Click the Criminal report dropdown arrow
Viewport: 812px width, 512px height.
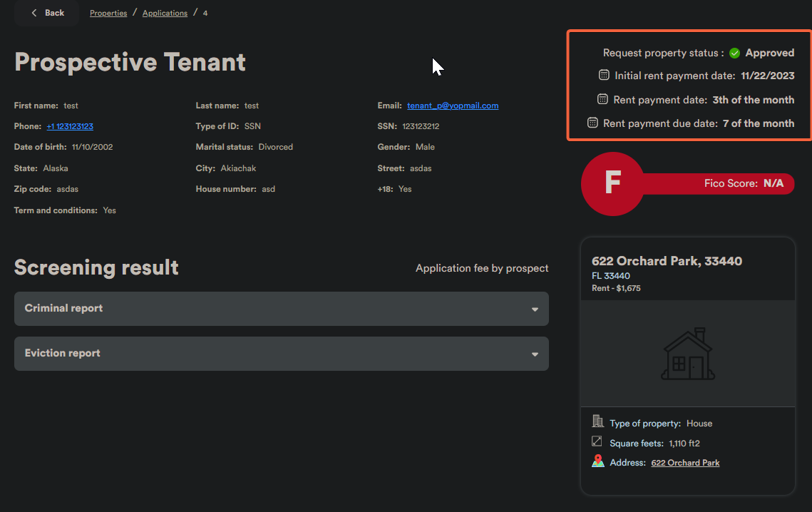[535, 309]
